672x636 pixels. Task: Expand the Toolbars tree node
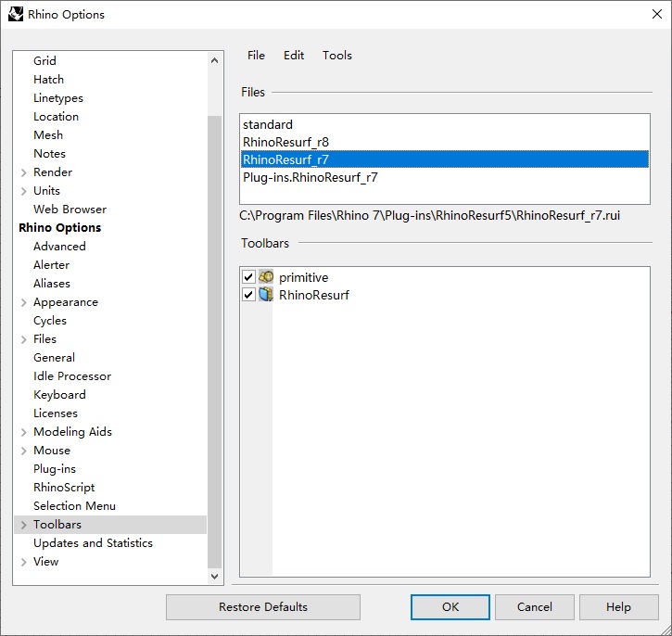coord(24,525)
